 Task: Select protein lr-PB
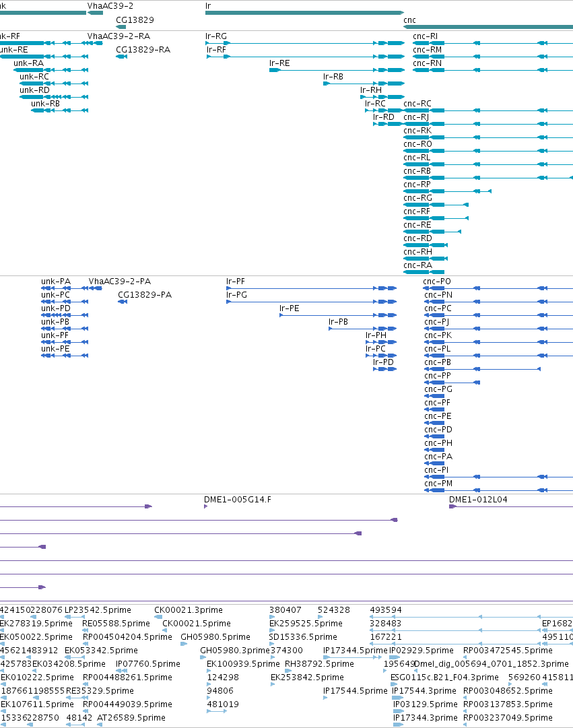(339, 322)
